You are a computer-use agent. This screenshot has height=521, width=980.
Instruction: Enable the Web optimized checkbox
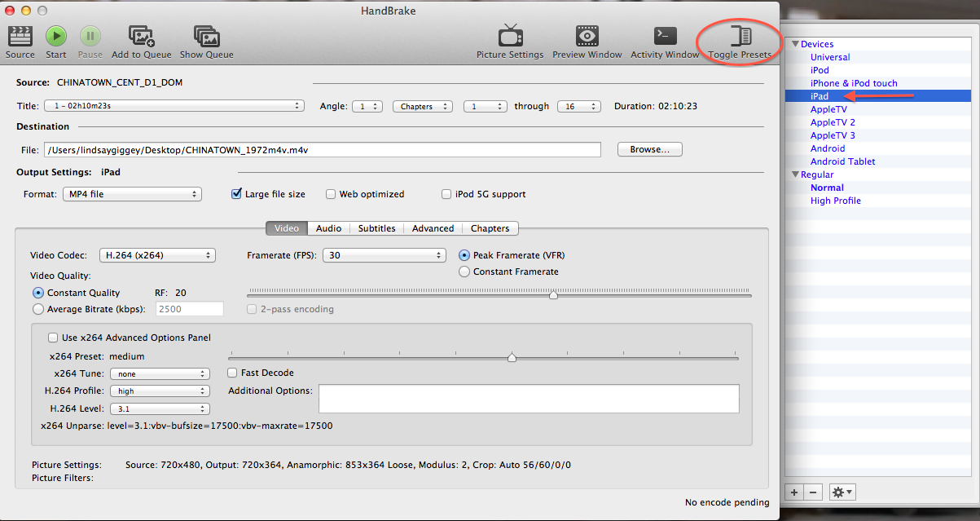pyautogui.click(x=331, y=194)
